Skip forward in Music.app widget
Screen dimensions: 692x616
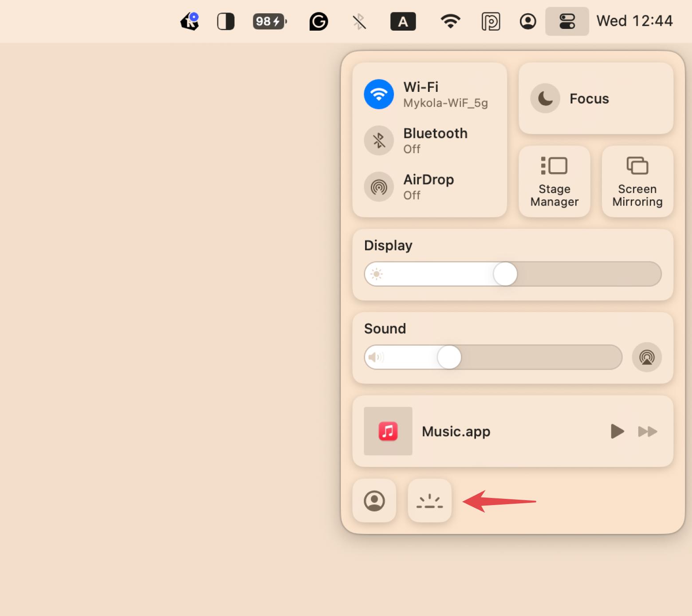(647, 431)
